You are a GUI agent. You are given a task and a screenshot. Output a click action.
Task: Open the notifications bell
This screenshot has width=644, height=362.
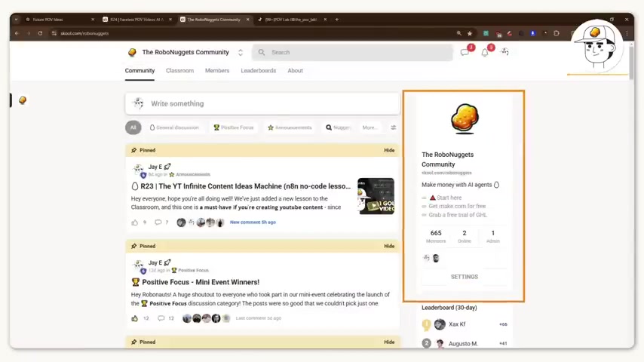coord(485,53)
